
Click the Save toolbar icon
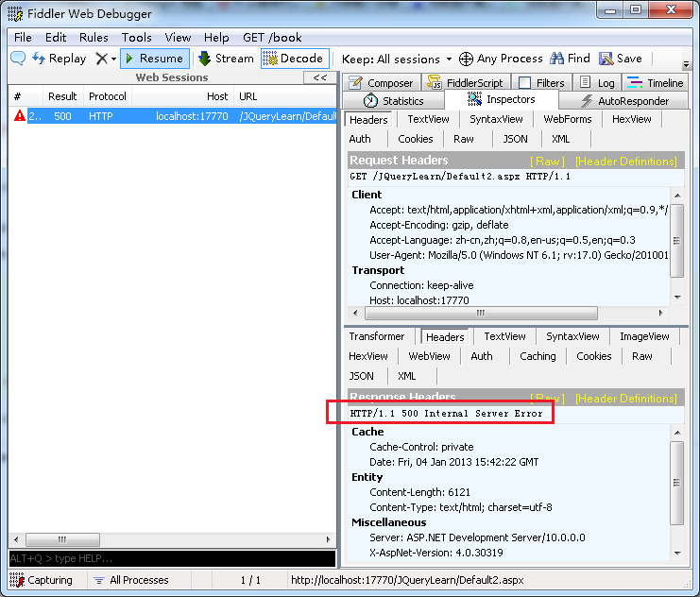click(606, 59)
